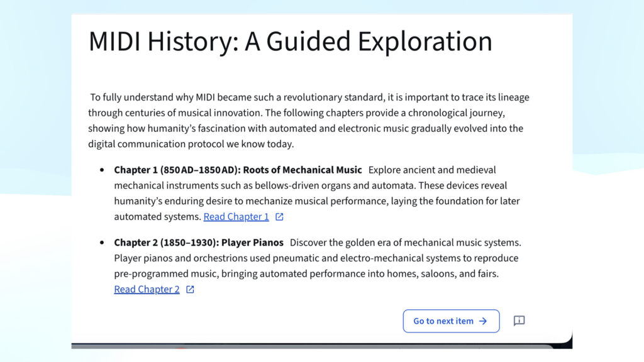The width and height of the screenshot is (644, 362).
Task: Click the 1850–1930 date range text
Action: pyautogui.click(x=189, y=243)
